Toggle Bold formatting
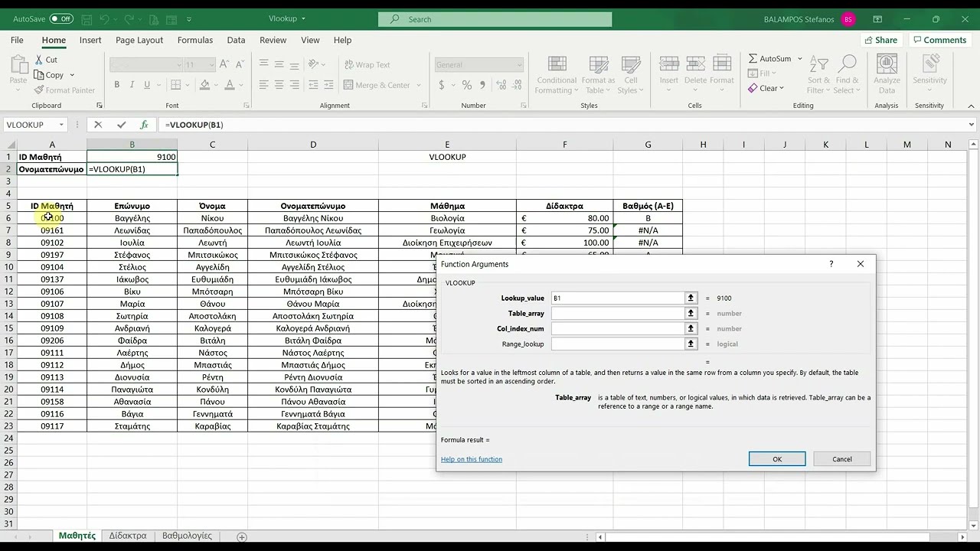The height and width of the screenshot is (551, 980). (117, 85)
